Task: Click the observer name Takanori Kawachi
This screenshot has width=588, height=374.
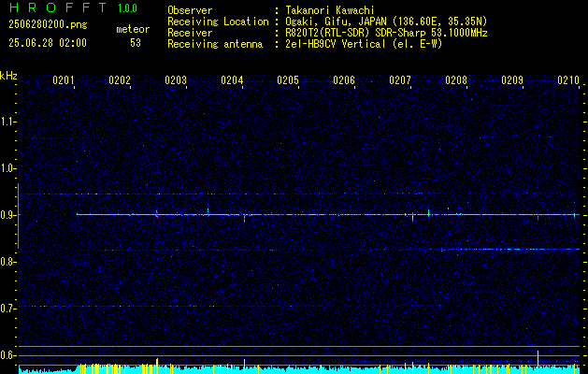Action: [x=328, y=10]
